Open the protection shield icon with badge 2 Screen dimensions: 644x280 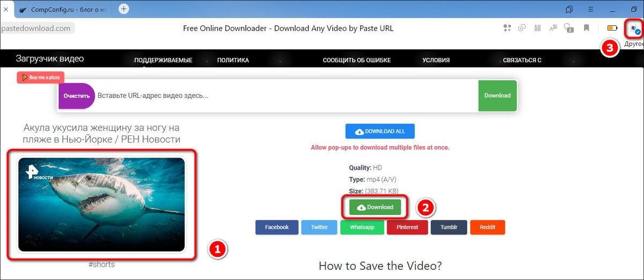(569, 28)
